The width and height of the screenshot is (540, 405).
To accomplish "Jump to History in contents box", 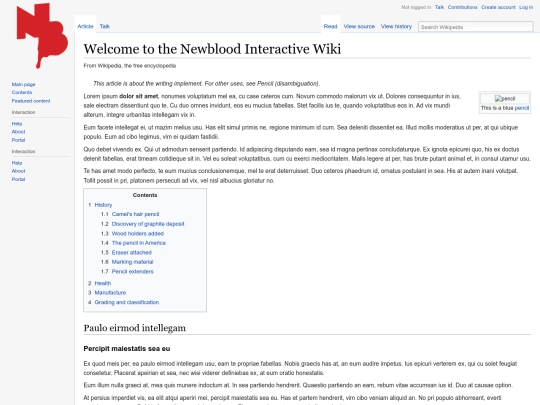I will click(103, 205).
